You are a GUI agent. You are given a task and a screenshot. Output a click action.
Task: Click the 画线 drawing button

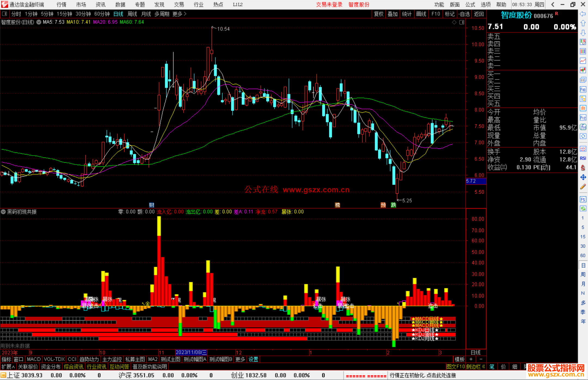421,14
